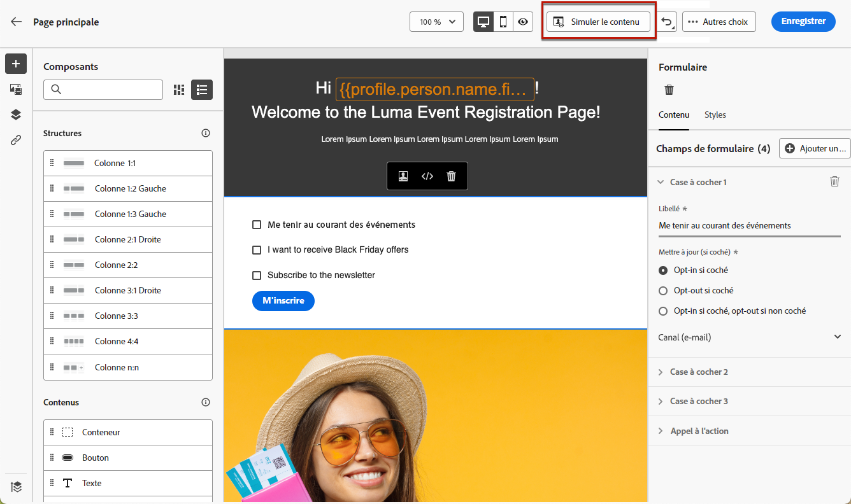Select 'Opt-out si coché' radio option

663,290
